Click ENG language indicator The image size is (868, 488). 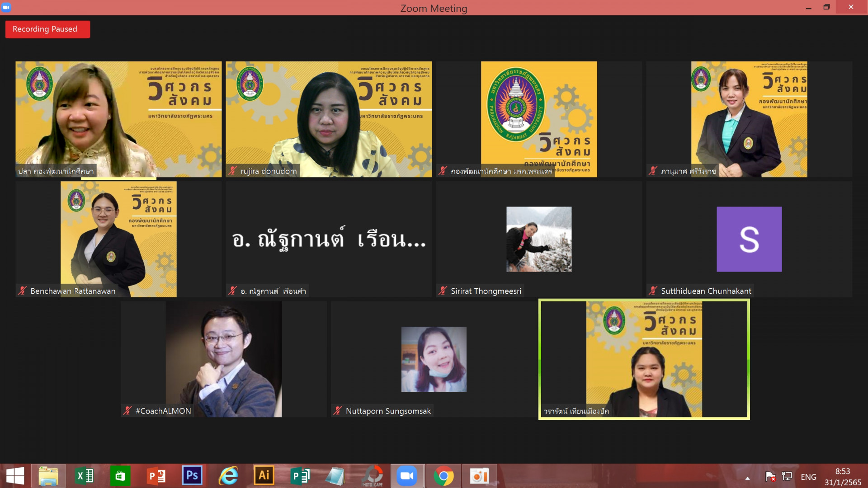coord(809,477)
